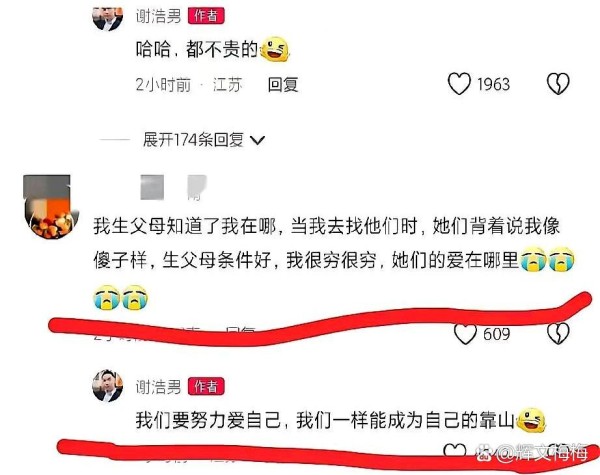The image size is (600, 475).
Task: Tap the 作者 badge on the top comment
Action: point(206,16)
